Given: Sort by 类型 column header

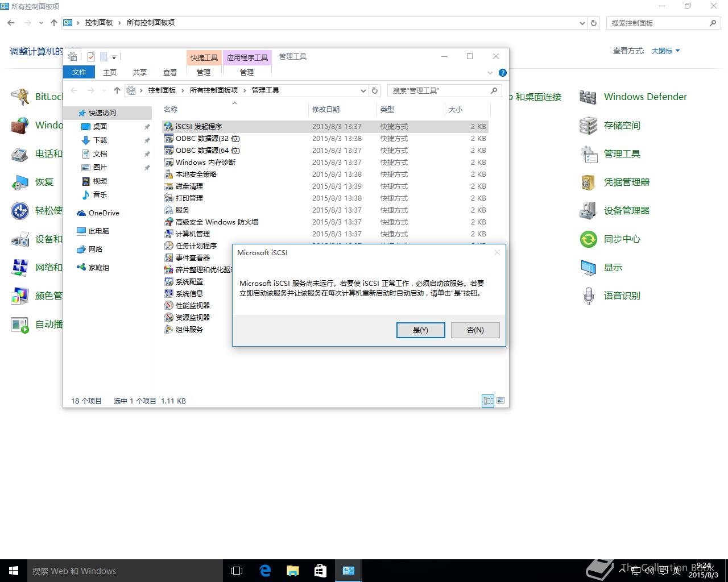Looking at the screenshot, I should tap(411, 109).
